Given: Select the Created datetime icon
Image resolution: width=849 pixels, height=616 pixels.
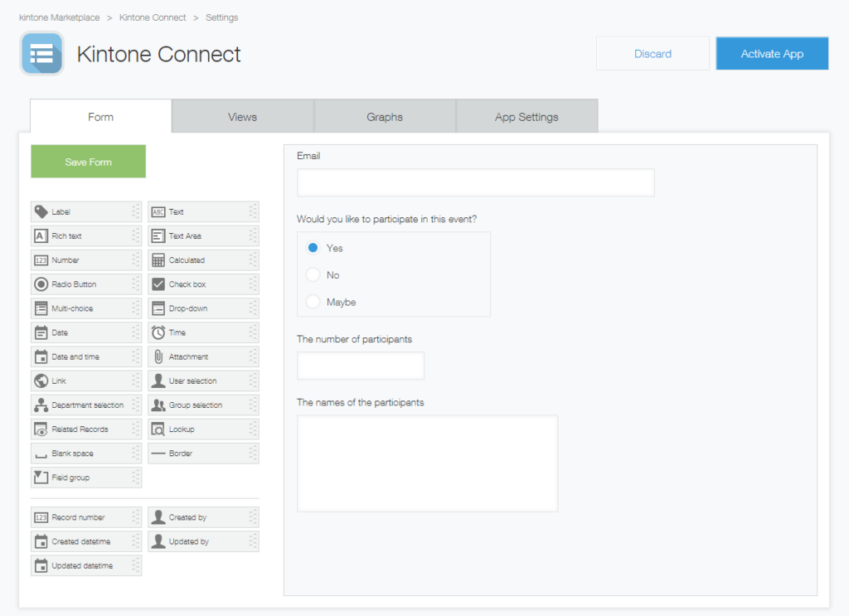Looking at the screenshot, I should pos(41,541).
